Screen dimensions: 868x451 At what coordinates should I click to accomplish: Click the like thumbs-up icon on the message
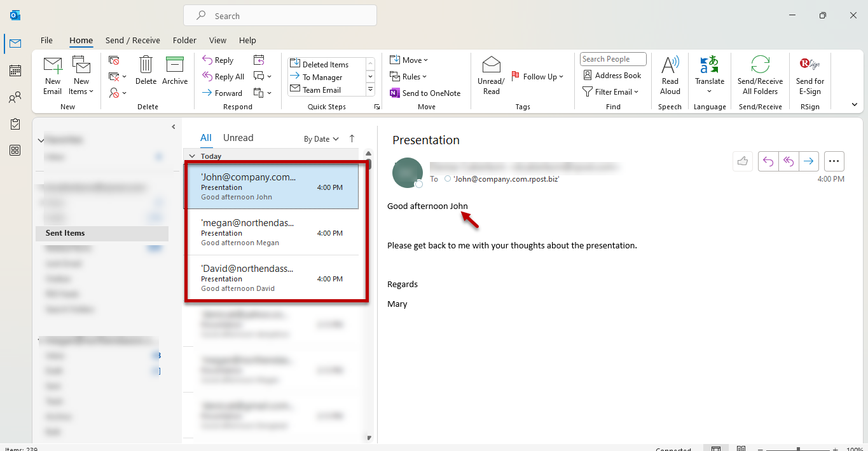(x=743, y=161)
